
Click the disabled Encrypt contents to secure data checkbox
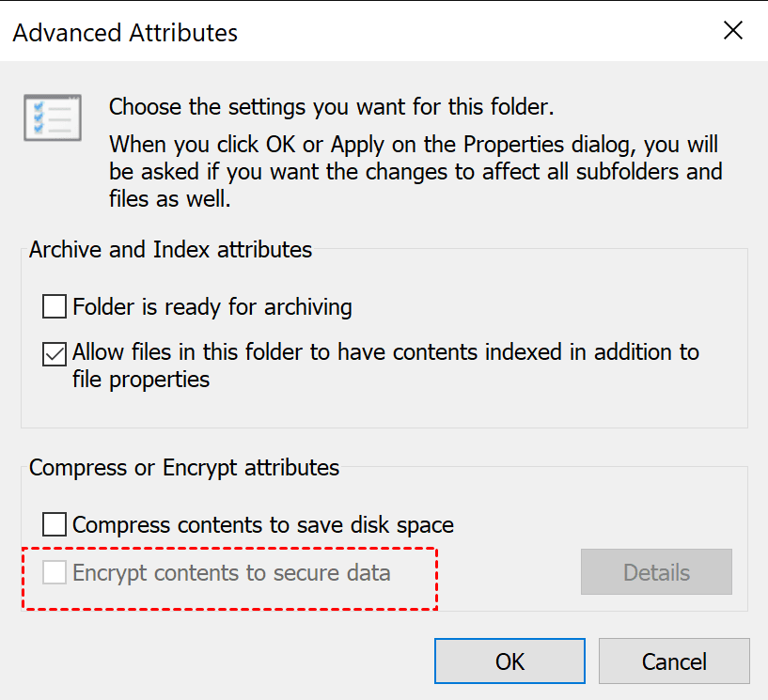[x=54, y=572]
